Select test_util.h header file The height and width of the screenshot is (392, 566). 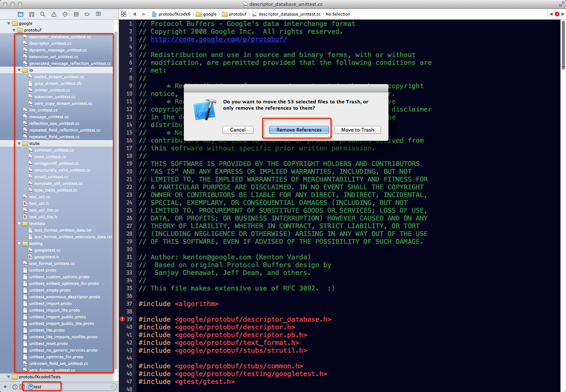click(39, 203)
